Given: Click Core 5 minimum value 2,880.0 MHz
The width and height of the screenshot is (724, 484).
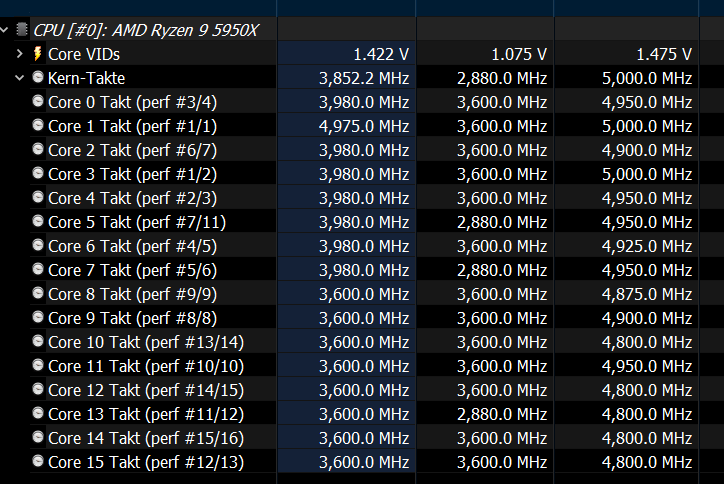Looking at the screenshot, I should click(502, 222).
